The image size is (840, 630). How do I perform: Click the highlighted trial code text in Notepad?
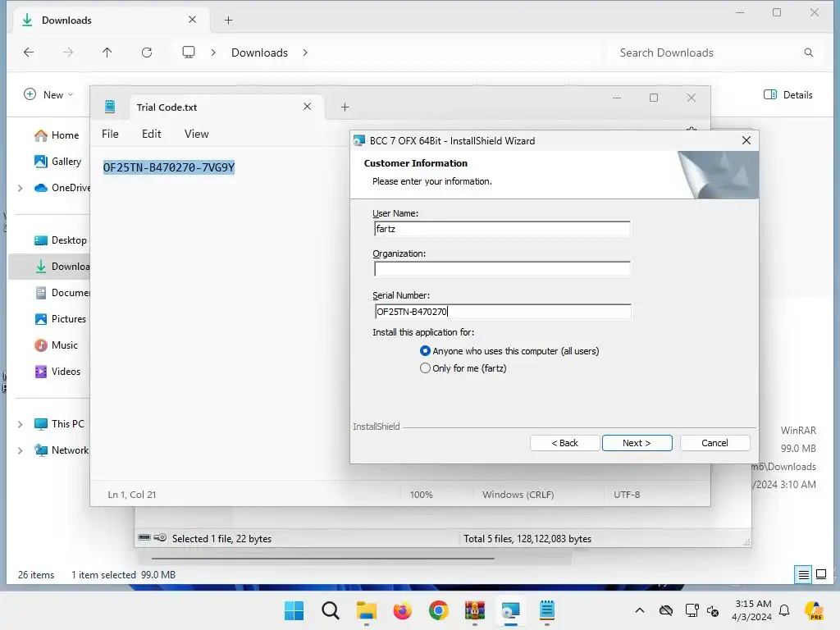pos(169,167)
